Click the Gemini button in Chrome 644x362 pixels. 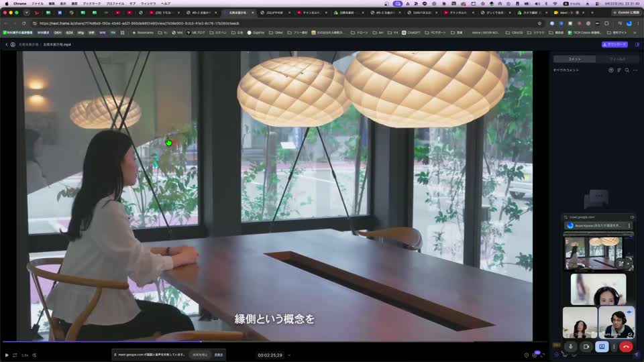[626, 13]
